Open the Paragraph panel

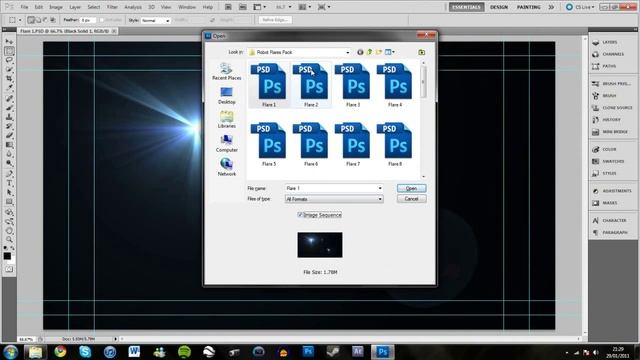pyautogui.click(x=615, y=232)
